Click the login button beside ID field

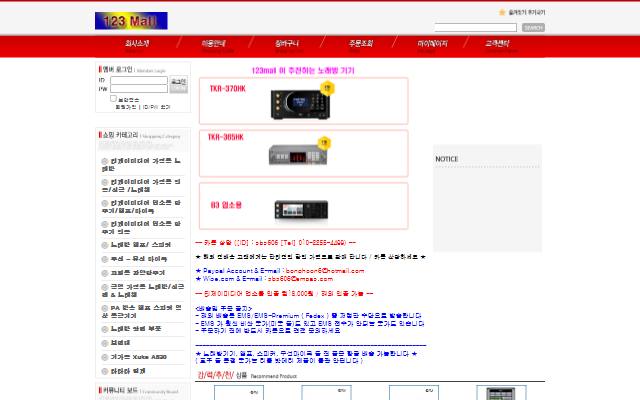point(178,84)
